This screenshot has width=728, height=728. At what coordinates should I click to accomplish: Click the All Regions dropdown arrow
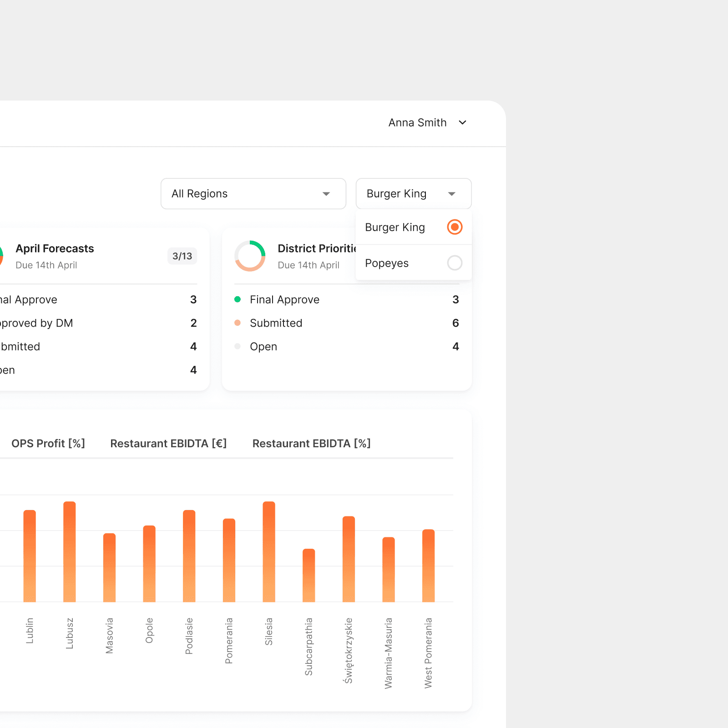coord(326,194)
